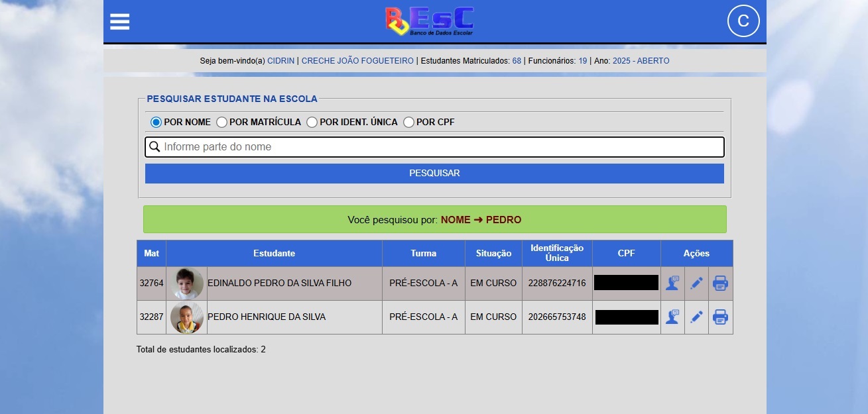Choose the POR IDENT. ÚNICA radio button
This screenshot has width=868, height=414.
click(x=312, y=122)
